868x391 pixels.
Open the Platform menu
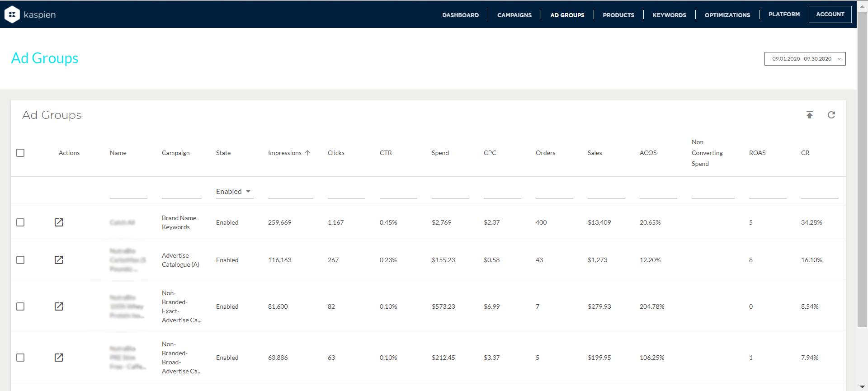(x=784, y=14)
